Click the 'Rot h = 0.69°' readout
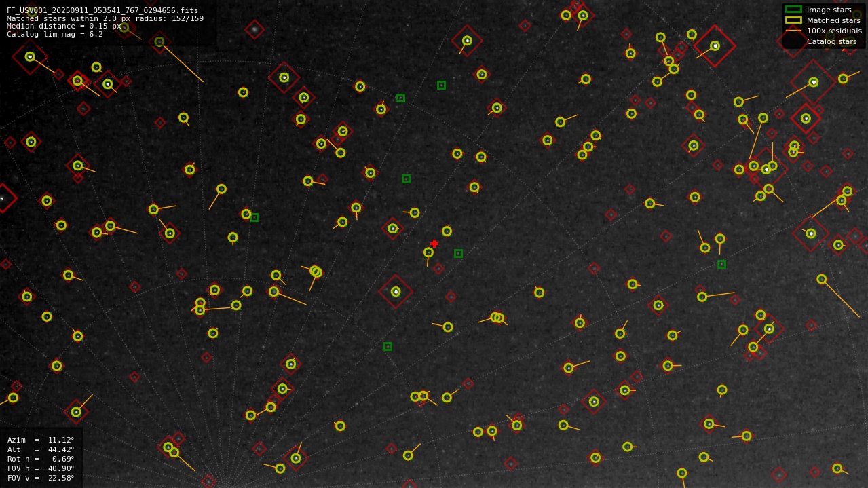This screenshot has width=868, height=488. (41, 459)
